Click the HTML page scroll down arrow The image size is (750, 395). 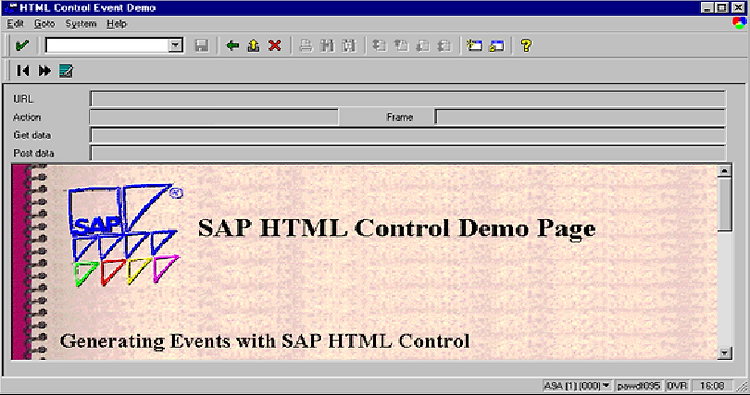tap(725, 353)
